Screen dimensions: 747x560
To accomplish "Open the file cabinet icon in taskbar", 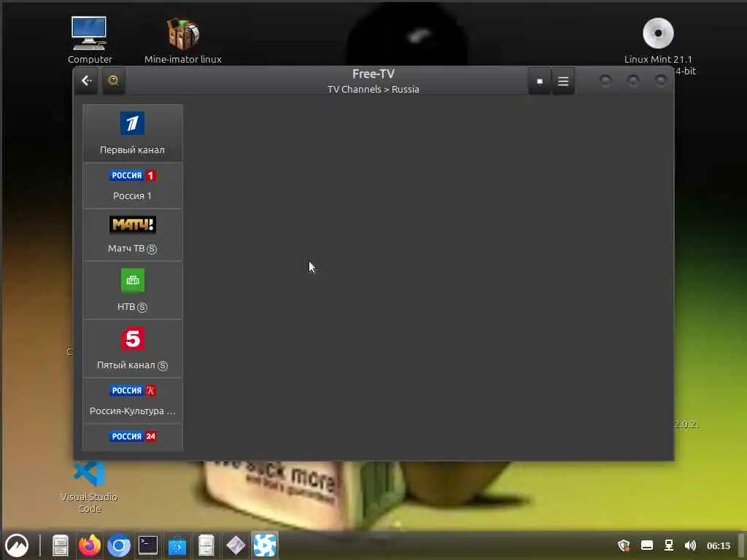I will 206,545.
